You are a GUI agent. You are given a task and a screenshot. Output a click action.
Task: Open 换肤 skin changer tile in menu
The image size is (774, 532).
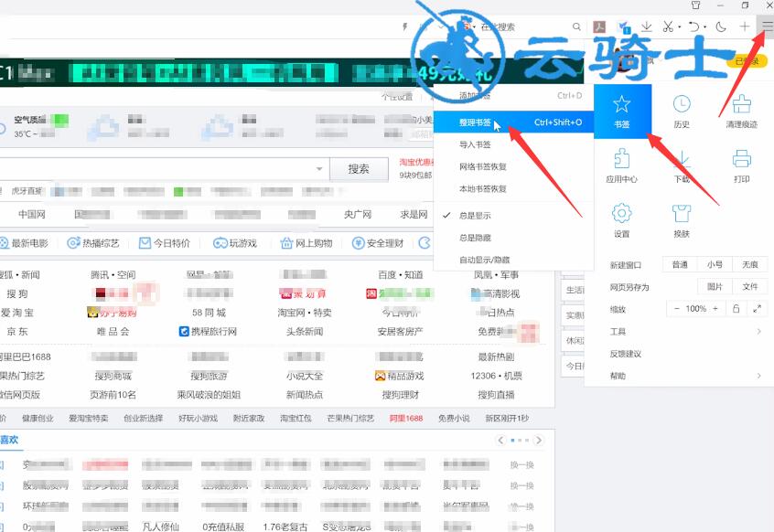[682, 220]
